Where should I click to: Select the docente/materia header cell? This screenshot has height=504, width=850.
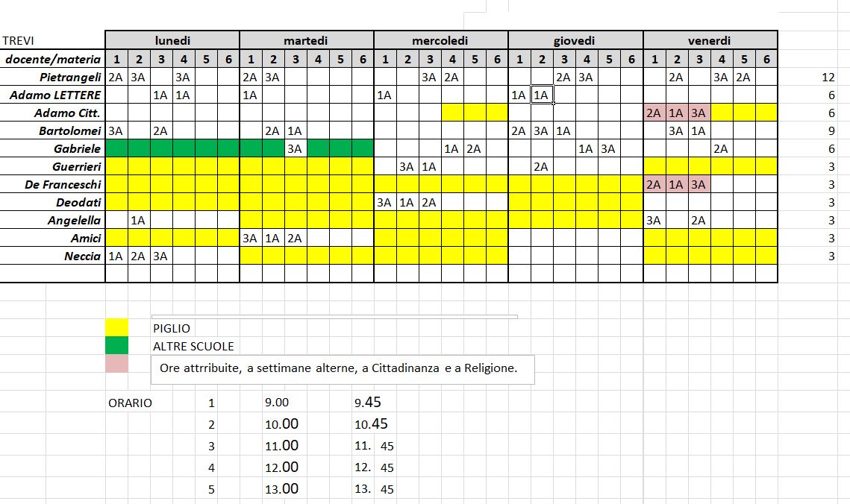[x=53, y=60]
